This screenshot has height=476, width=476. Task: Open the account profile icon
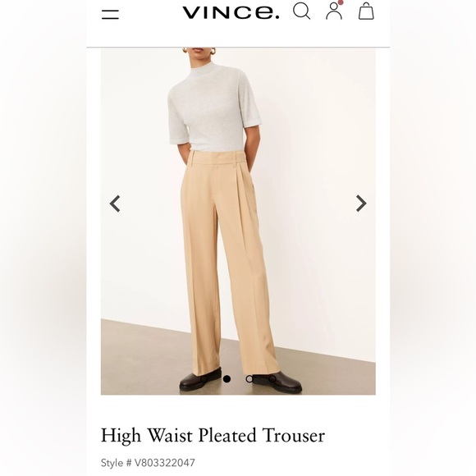coord(334,11)
